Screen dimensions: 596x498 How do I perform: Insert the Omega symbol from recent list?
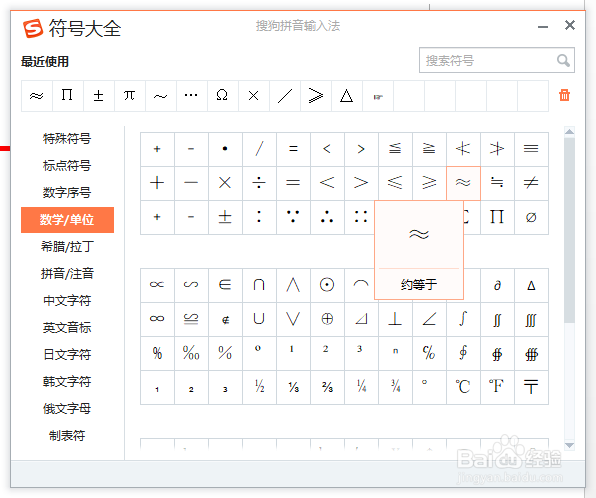click(x=222, y=95)
